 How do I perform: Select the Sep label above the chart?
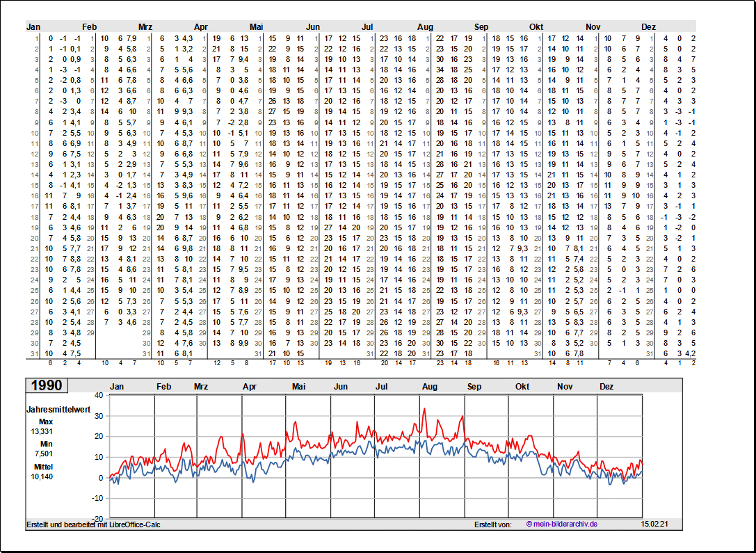pos(474,386)
